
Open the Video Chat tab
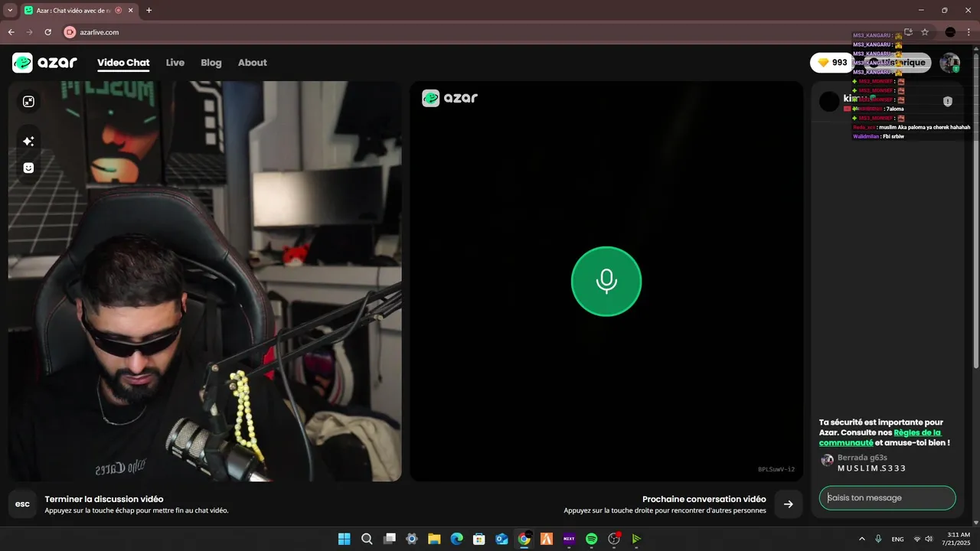pyautogui.click(x=123, y=63)
